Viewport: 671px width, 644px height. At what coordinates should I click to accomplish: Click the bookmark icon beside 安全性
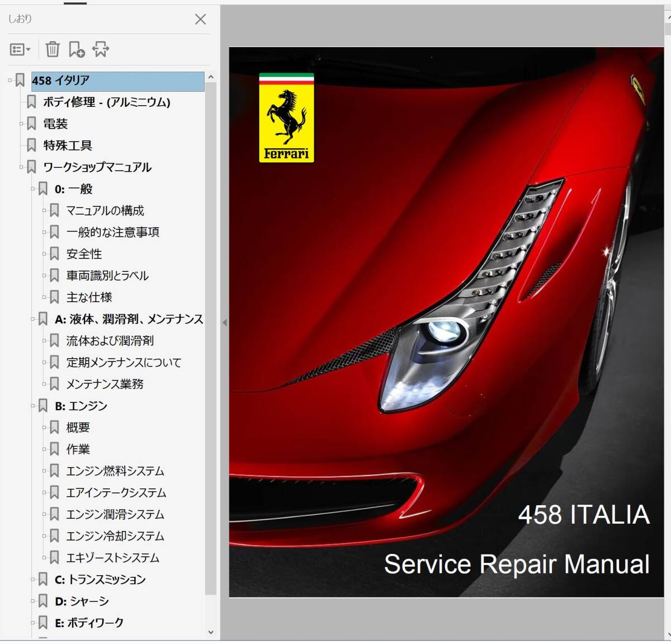coord(54,254)
